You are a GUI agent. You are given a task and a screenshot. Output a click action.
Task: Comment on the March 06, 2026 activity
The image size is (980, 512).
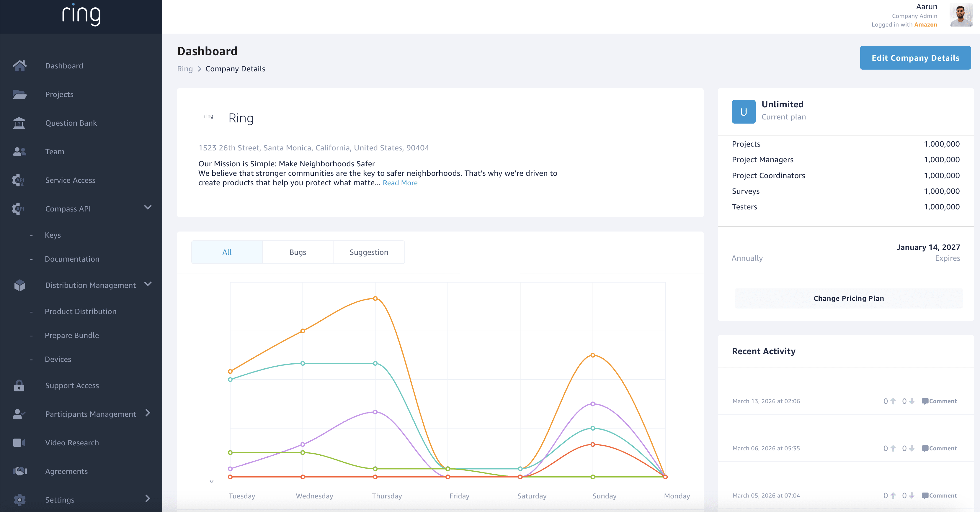939,448
